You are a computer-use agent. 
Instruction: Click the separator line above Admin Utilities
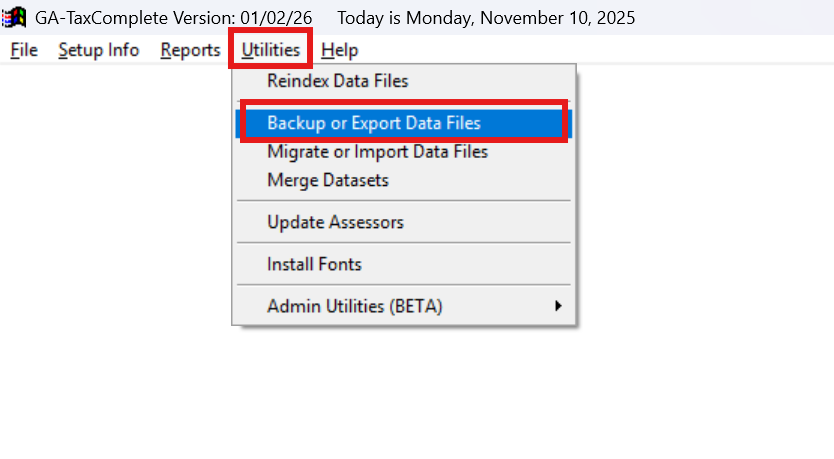(x=404, y=285)
